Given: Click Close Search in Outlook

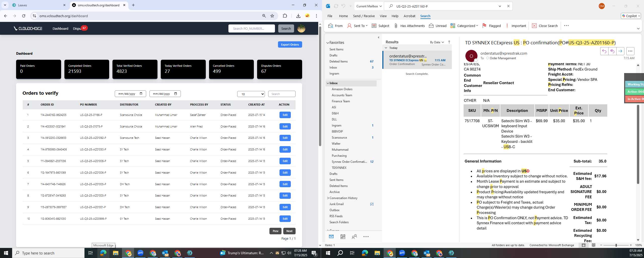Looking at the screenshot, I should [545, 26].
